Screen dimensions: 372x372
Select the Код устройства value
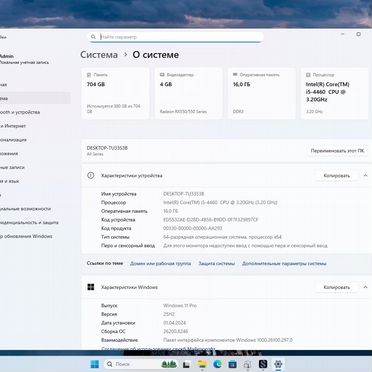[x=211, y=220]
